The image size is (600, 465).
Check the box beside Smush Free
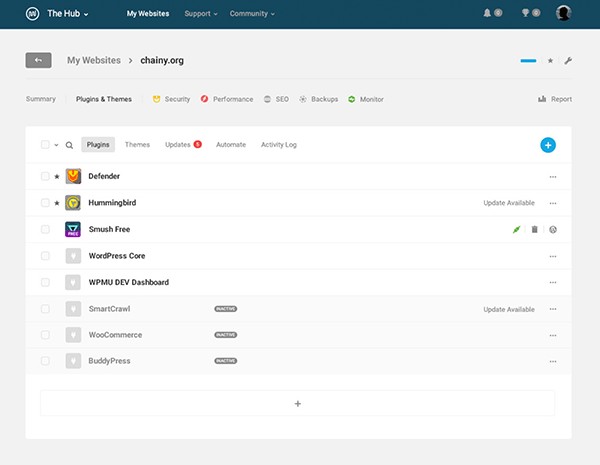coord(45,229)
